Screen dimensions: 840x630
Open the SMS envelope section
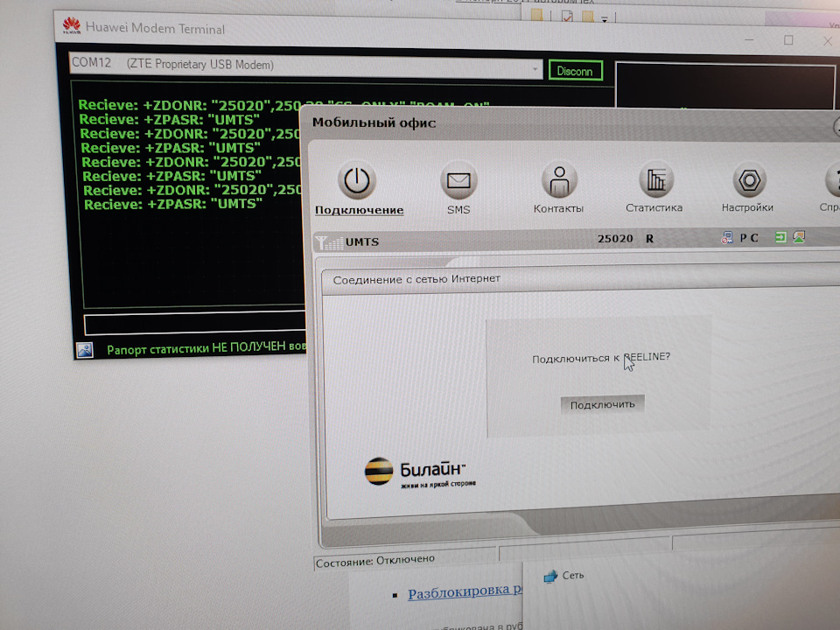458,187
